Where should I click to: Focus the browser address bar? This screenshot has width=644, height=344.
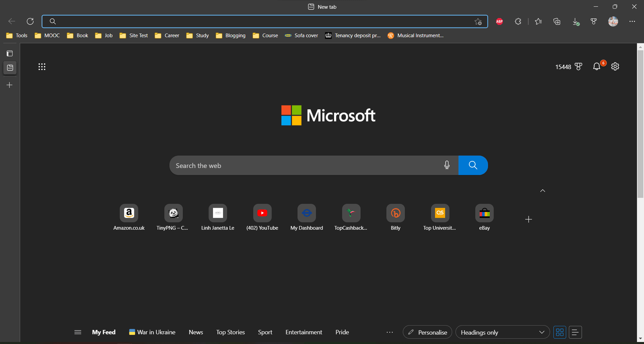(x=265, y=21)
